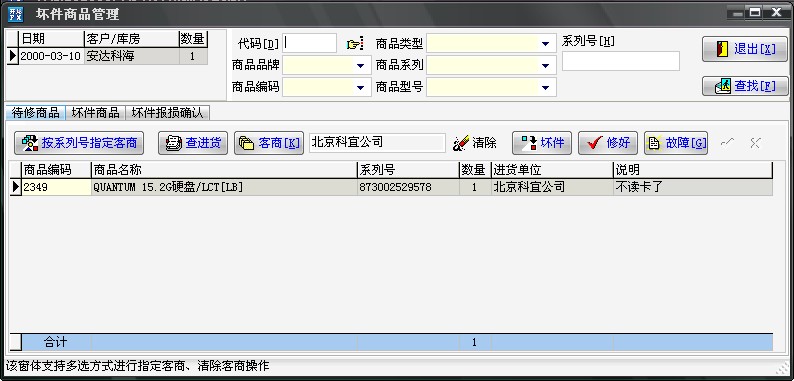Open the 商品系列 dropdown list

(x=545, y=66)
